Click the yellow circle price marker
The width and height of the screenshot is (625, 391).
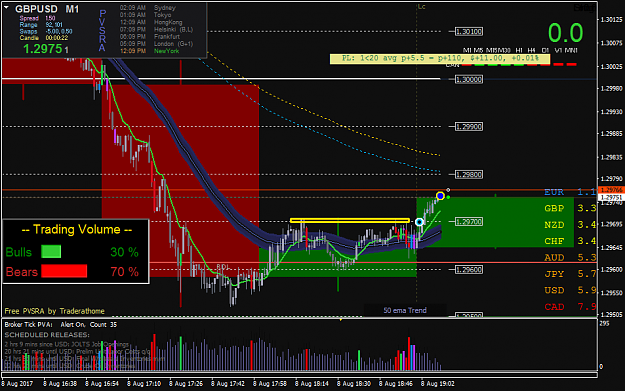440,196
